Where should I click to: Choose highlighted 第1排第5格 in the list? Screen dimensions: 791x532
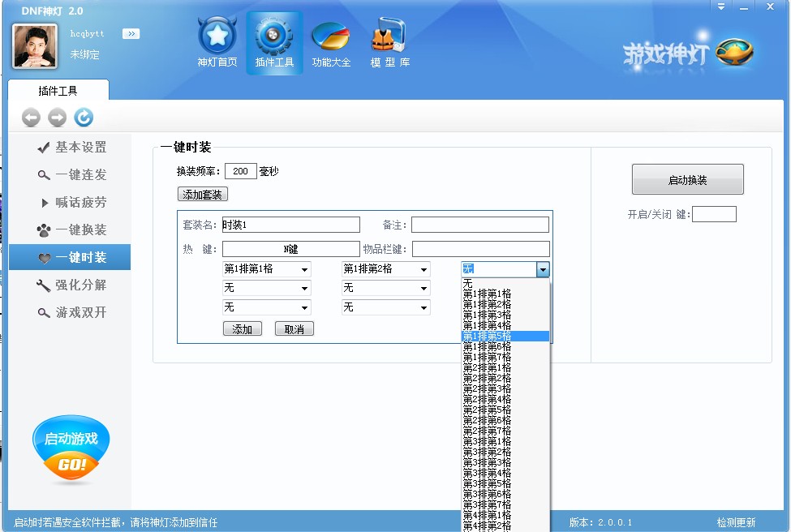[x=505, y=336]
